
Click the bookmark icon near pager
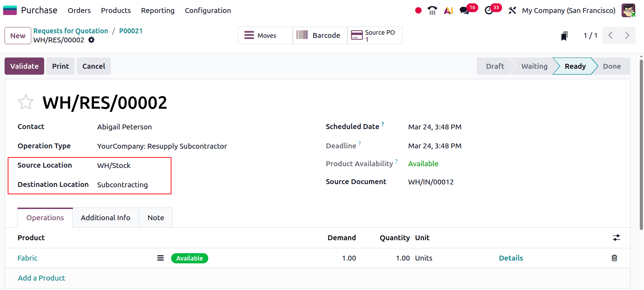[x=564, y=36]
